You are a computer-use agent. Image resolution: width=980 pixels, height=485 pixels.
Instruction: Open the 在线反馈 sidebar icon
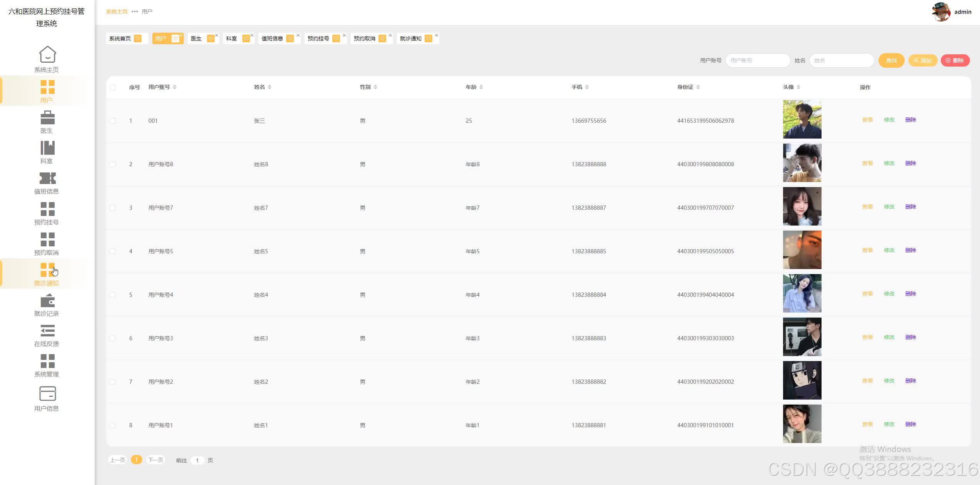47,331
